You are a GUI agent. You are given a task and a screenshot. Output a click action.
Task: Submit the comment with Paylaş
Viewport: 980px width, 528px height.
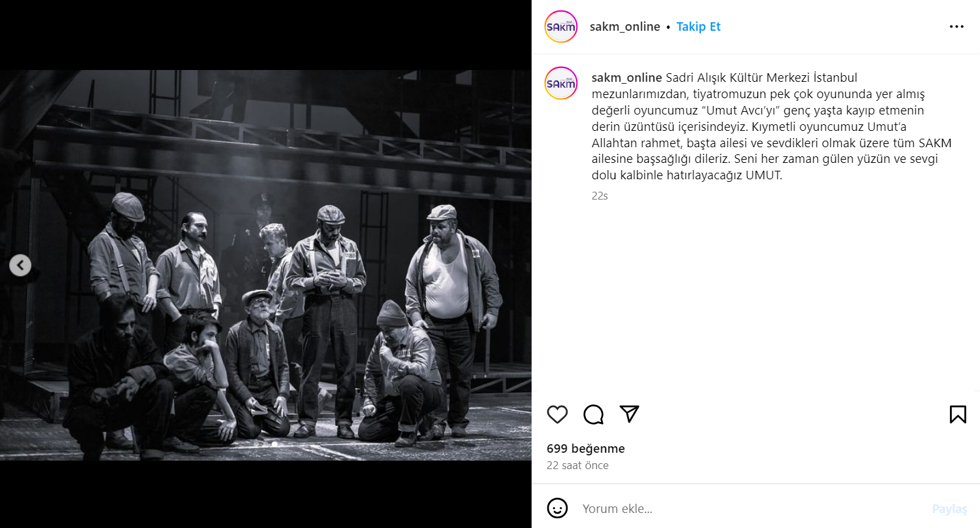point(950,509)
